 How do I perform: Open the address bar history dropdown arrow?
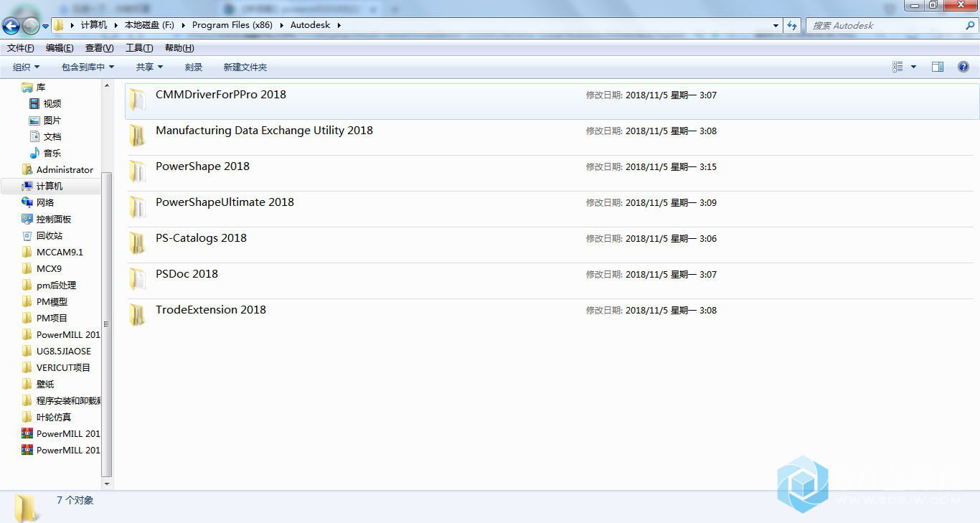coord(776,25)
